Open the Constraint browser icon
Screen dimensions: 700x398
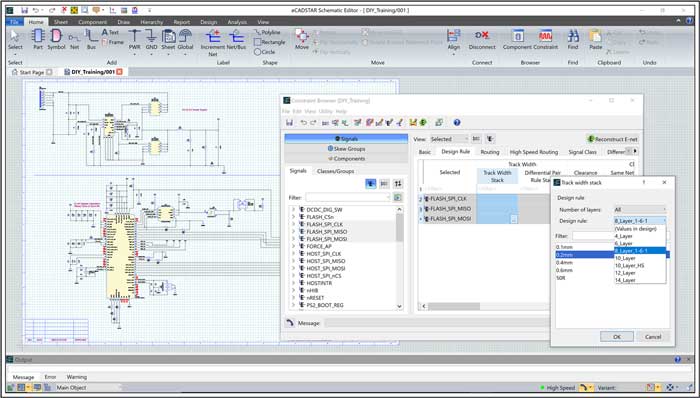(x=546, y=39)
